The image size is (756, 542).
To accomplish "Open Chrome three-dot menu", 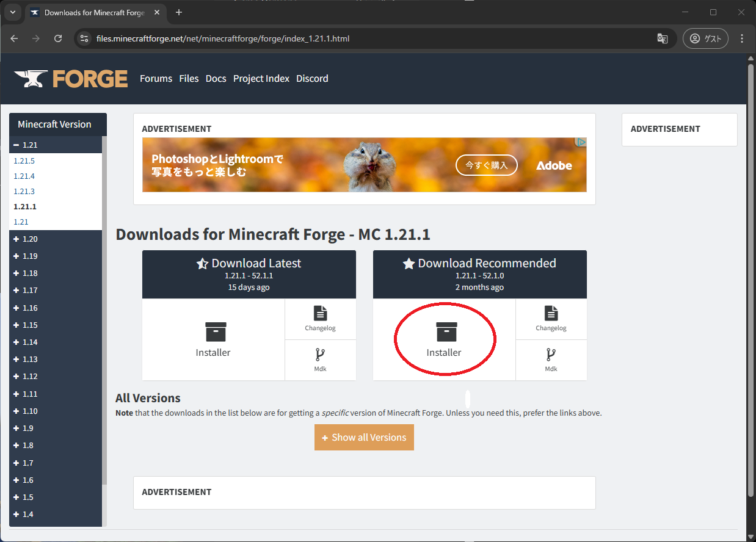I will pos(742,38).
